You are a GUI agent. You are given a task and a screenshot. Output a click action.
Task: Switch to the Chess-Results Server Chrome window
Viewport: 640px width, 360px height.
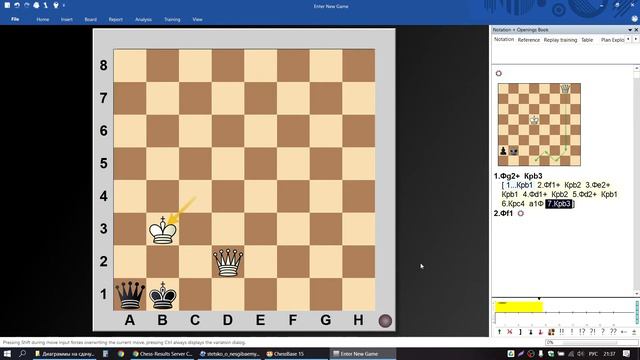tap(162, 354)
